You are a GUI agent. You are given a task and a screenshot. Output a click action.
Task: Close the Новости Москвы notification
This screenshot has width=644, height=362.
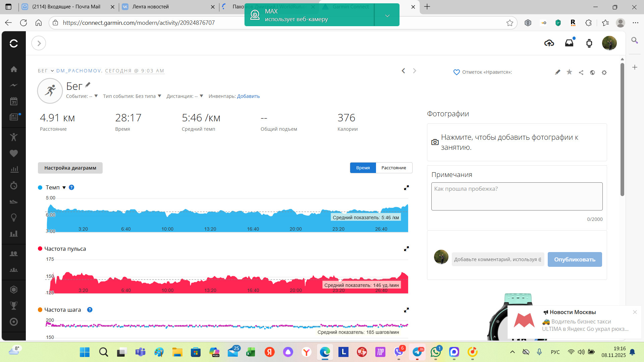(635, 312)
